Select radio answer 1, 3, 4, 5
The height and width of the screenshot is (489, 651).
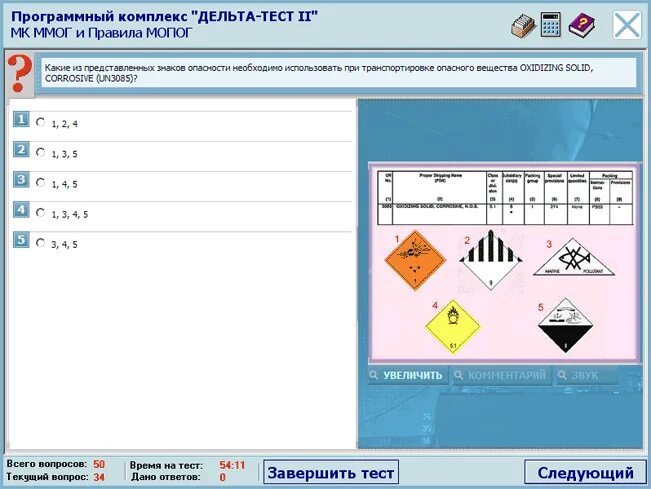40,213
